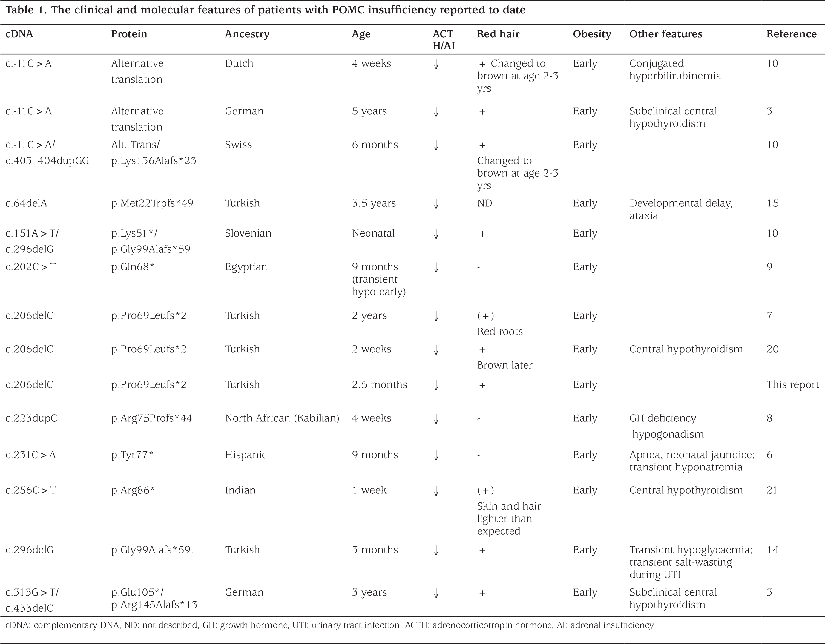Click the 'Slovenian' ancestry cell

(248, 233)
